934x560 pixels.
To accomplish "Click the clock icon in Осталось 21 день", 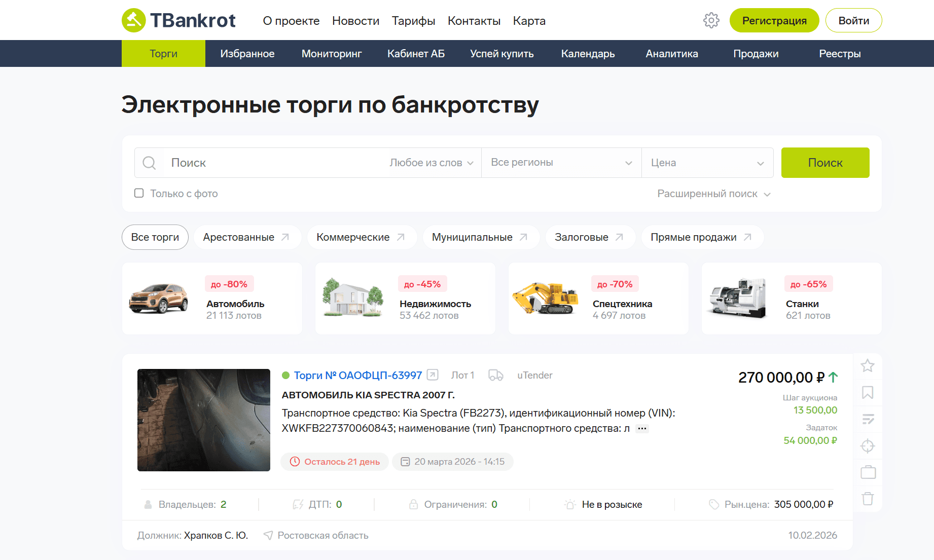I will (x=295, y=462).
